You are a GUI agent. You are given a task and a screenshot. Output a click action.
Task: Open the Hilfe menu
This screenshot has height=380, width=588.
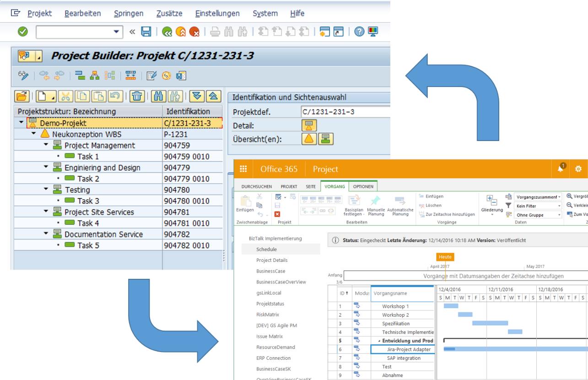click(x=297, y=13)
